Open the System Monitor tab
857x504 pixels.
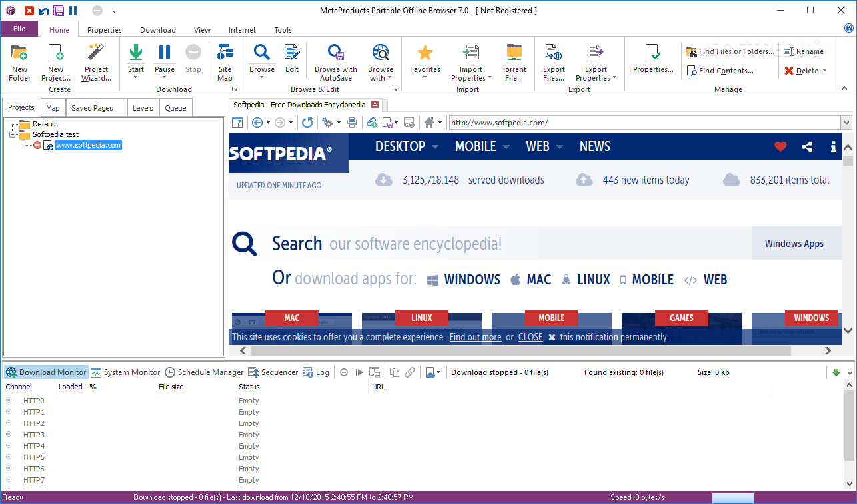click(125, 372)
